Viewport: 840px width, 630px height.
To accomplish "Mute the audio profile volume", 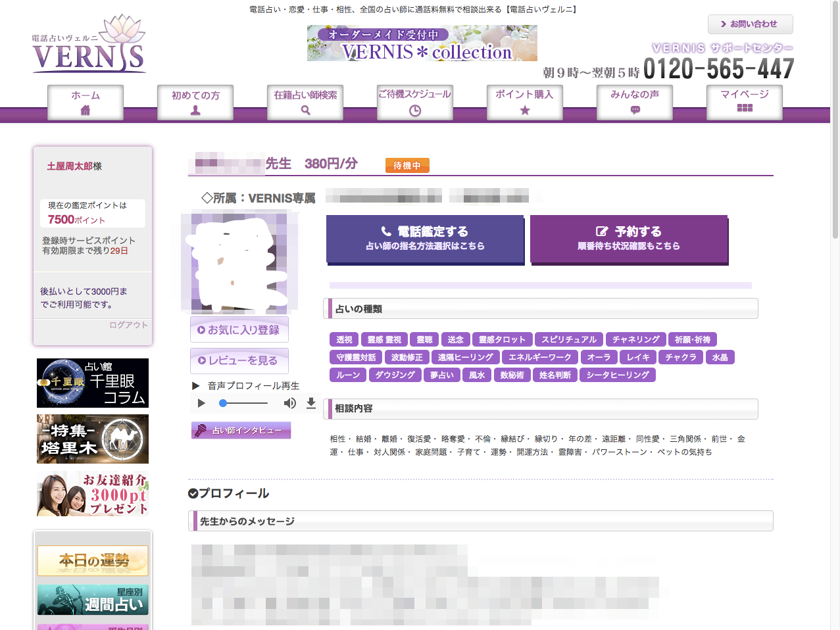I will 289,403.
